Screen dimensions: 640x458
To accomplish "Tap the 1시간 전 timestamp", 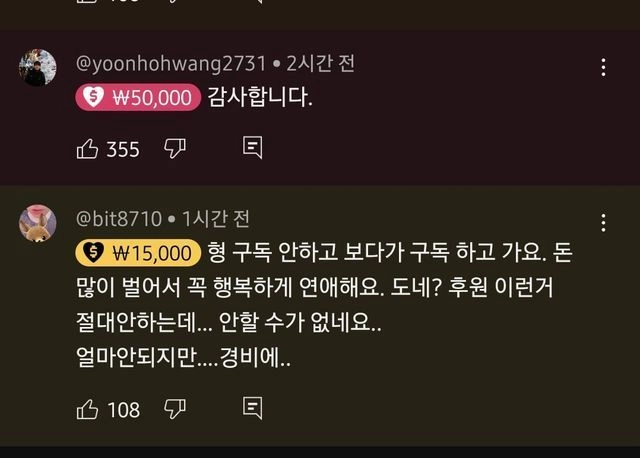I will pyautogui.click(x=216, y=219).
